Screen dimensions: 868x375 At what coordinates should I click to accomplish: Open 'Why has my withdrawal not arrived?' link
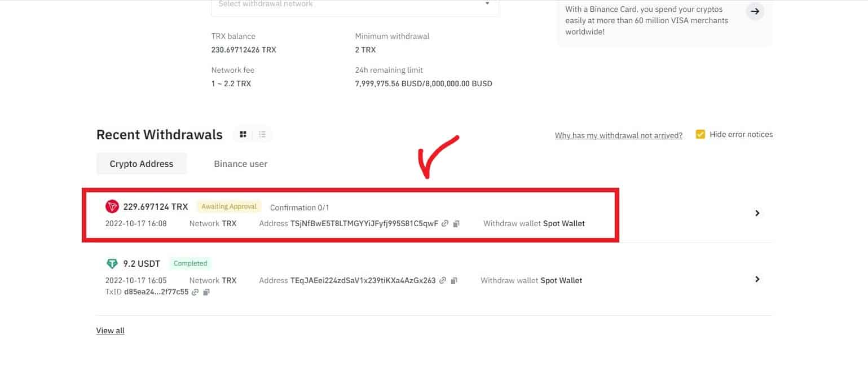pos(619,135)
